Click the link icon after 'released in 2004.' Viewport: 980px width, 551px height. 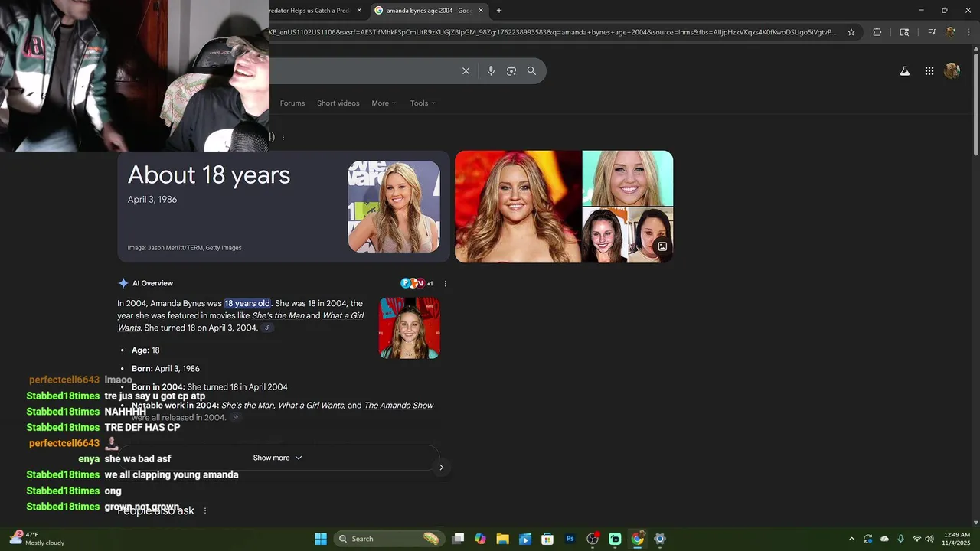(236, 418)
